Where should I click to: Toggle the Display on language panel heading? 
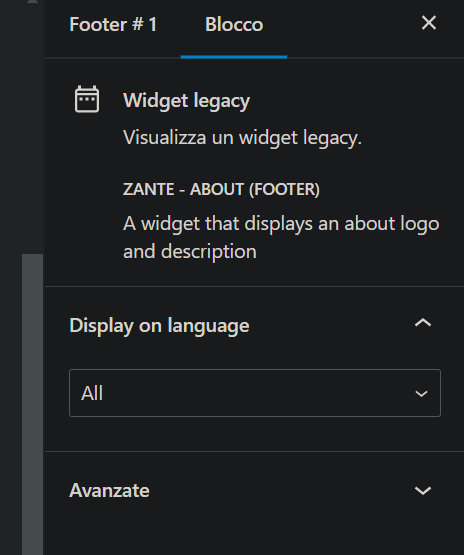254,325
